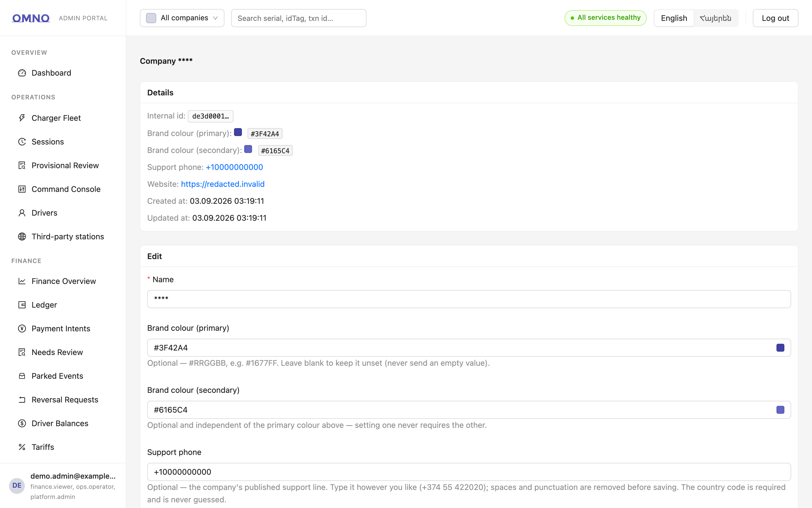The image size is (812, 508).
Task: Click the Brand colour (secondary) input
Action: click(469, 410)
